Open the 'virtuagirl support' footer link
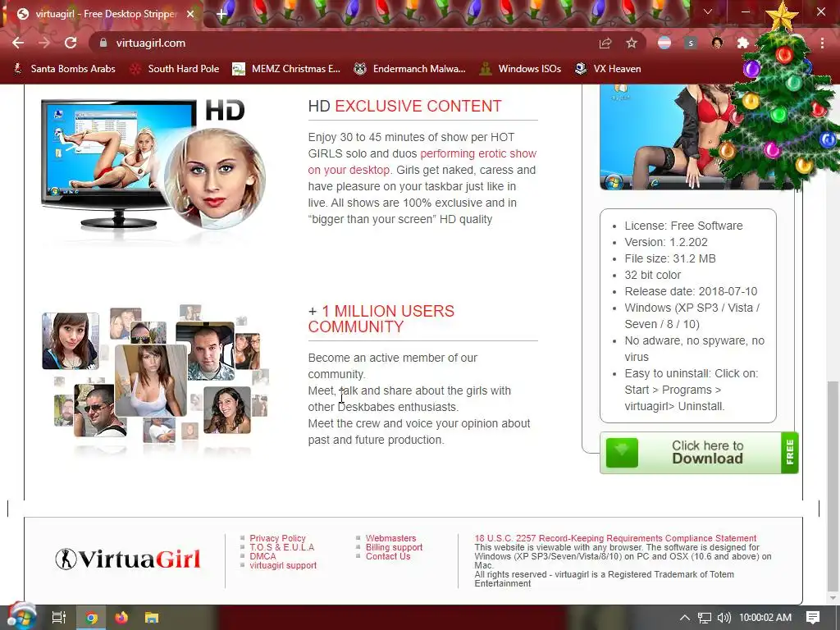 283,565
